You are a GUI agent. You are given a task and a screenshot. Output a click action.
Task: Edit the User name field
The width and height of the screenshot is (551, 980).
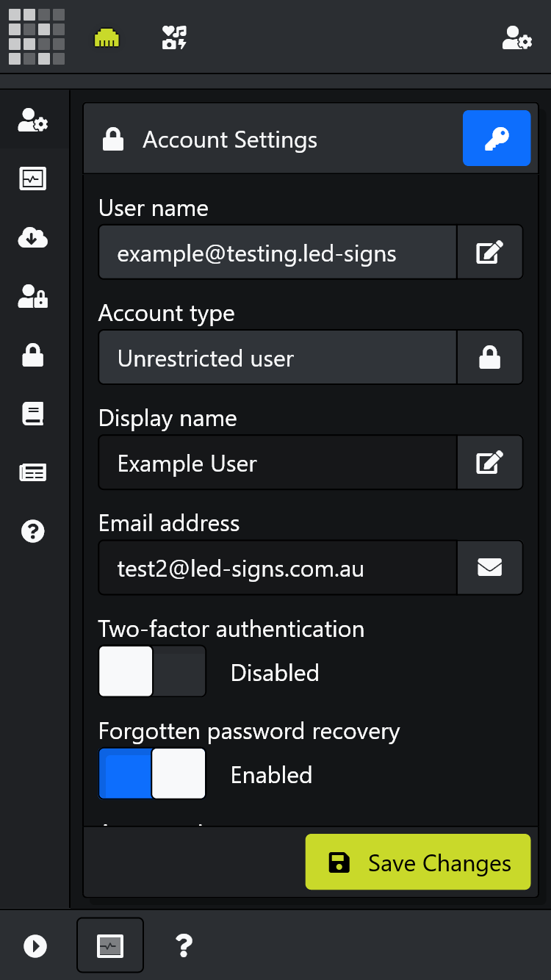pos(490,252)
